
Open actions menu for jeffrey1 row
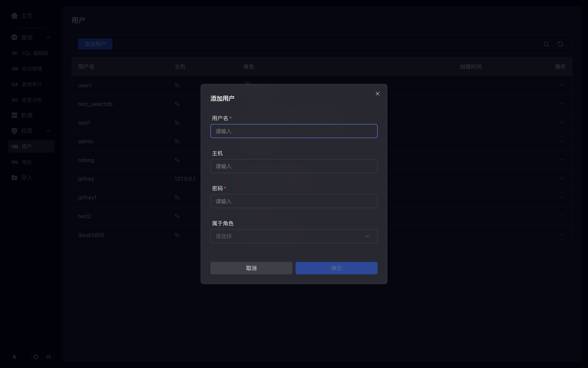(x=561, y=197)
